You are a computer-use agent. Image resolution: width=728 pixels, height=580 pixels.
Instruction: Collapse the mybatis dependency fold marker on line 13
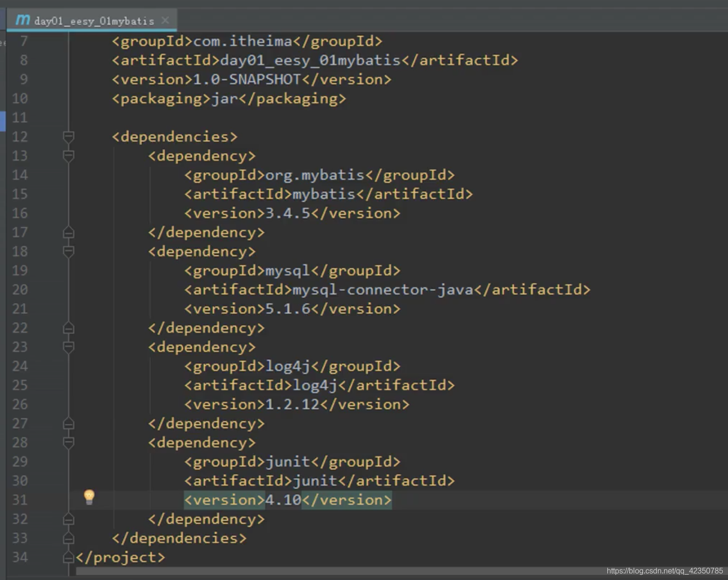pyautogui.click(x=69, y=156)
